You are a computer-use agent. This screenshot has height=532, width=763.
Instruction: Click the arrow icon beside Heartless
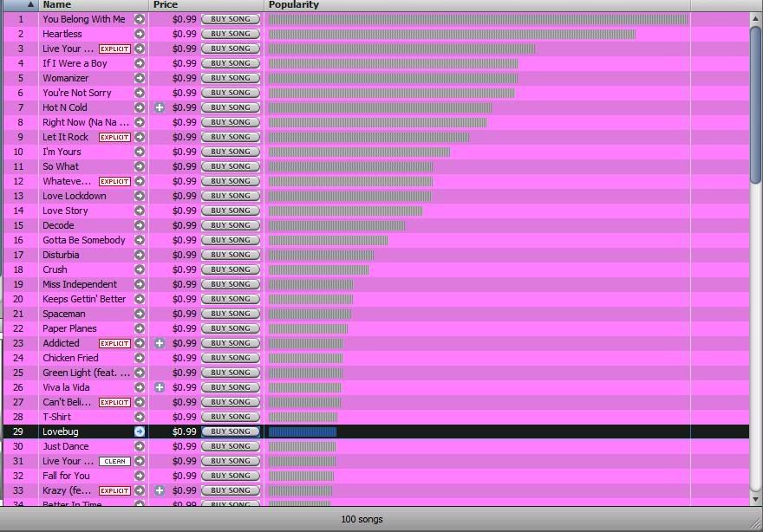139,34
